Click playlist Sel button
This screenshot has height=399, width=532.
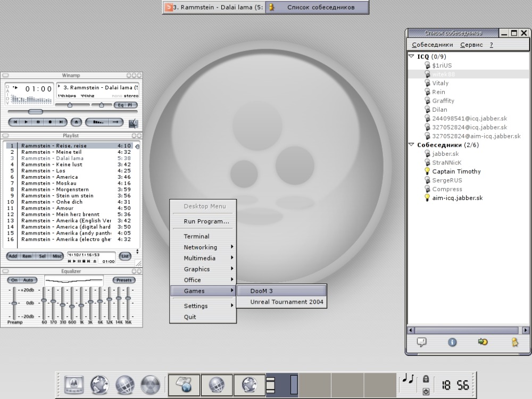click(42, 256)
